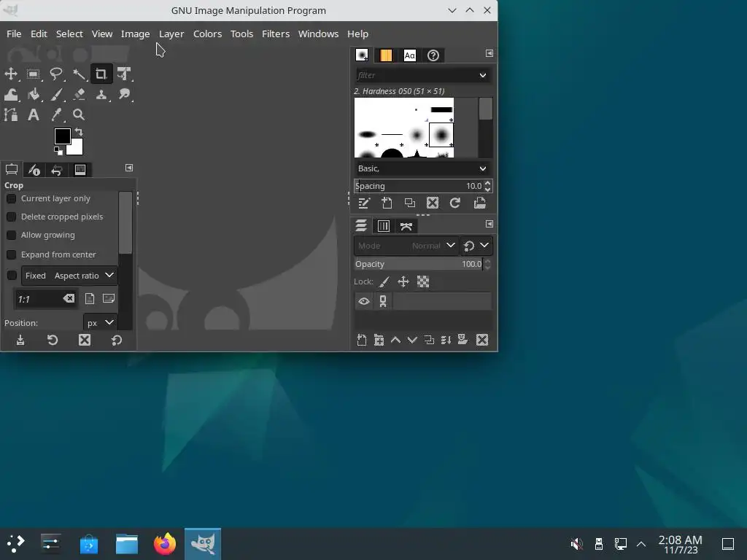Image resolution: width=747 pixels, height=560 pixels.
Task: Set aspect ratio to portrait orientation
Action: (90, 298)
